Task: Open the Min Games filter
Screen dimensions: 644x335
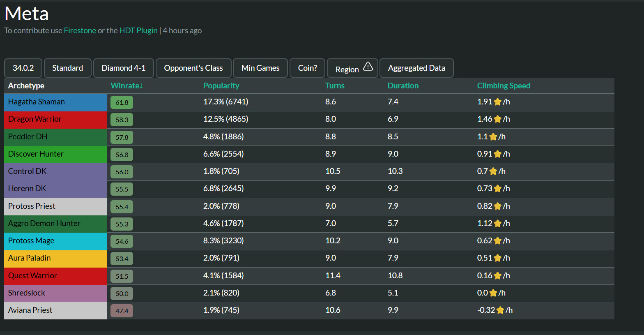Action: [260, 68]
